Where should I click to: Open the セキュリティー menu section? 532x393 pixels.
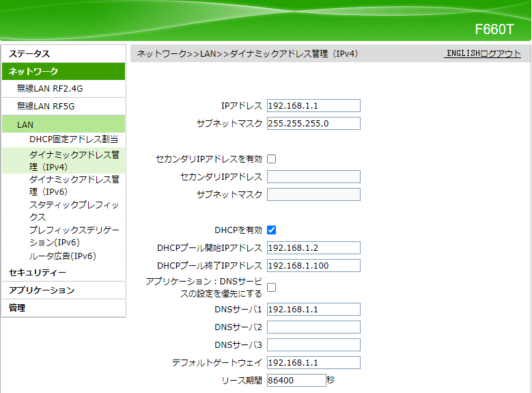(x=64, y=273)
